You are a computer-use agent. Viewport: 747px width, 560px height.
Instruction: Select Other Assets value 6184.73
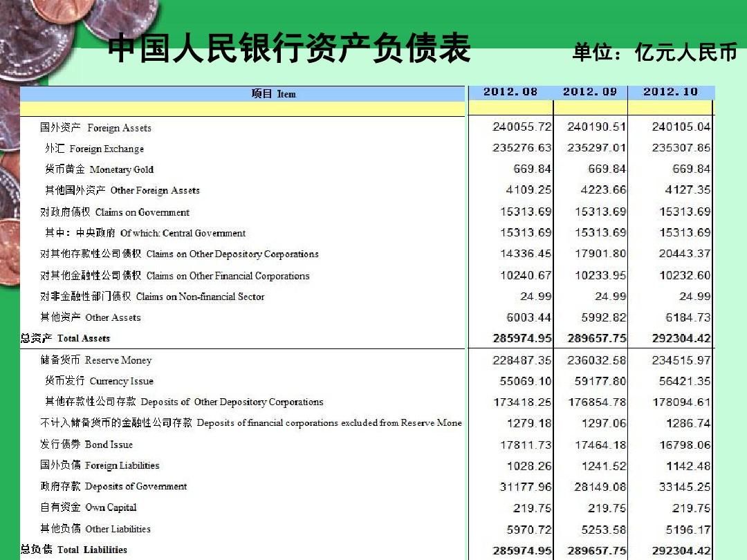point(688,317)
